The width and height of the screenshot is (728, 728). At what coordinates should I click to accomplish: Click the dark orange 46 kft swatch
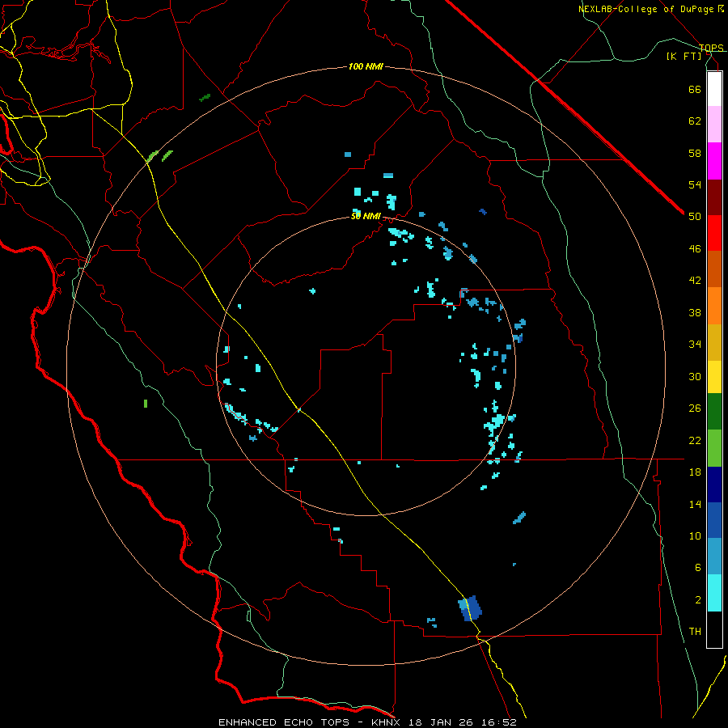pos(714,269)
